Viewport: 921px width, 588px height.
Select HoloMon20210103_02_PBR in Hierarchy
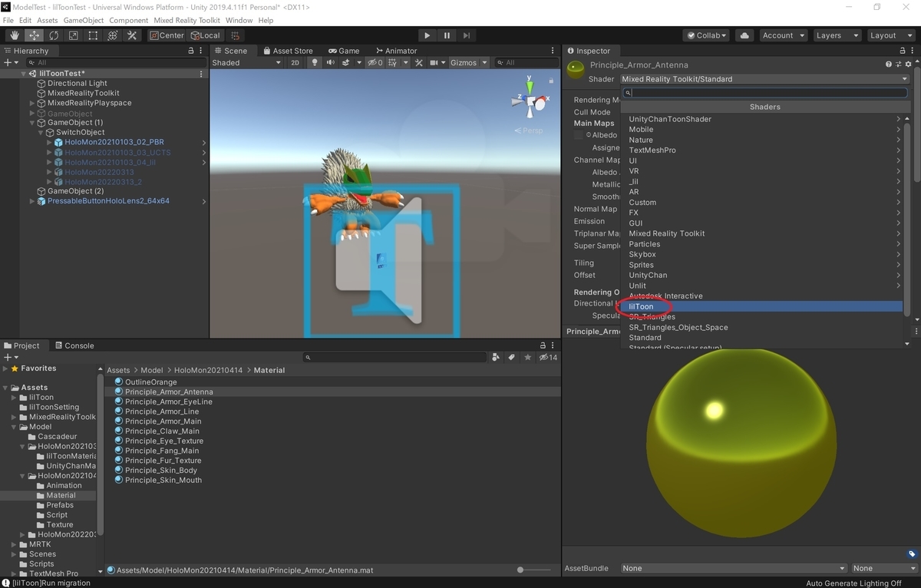[x=114, y=142]
